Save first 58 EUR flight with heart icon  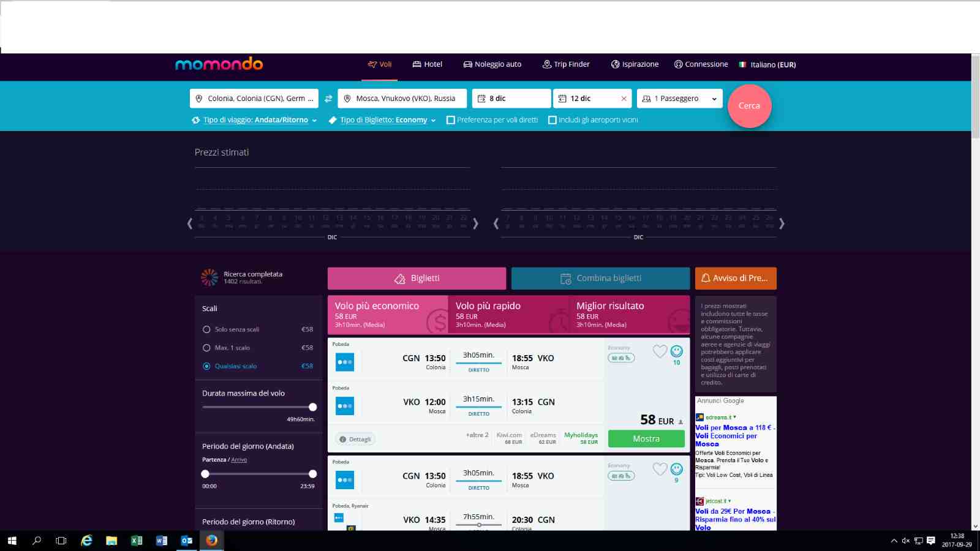pos(660,351)
